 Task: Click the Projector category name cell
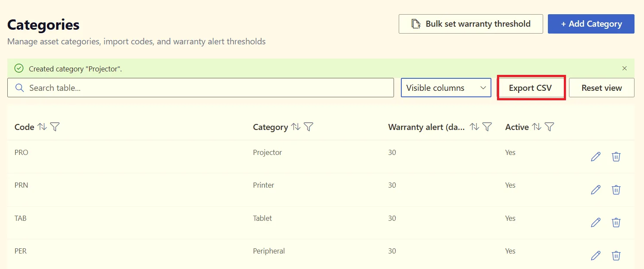coord(267,153)
